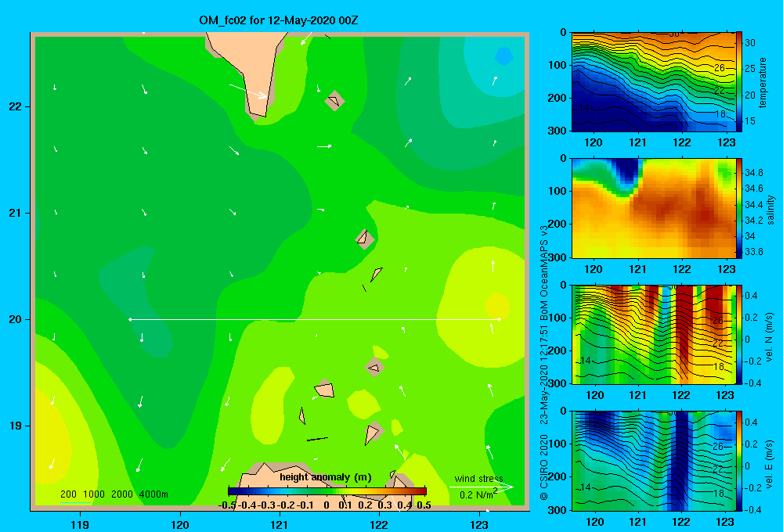The image size is (783, 532).
Task: Click the main map's longitude 120 axis label
Action: tap(180, 524)
